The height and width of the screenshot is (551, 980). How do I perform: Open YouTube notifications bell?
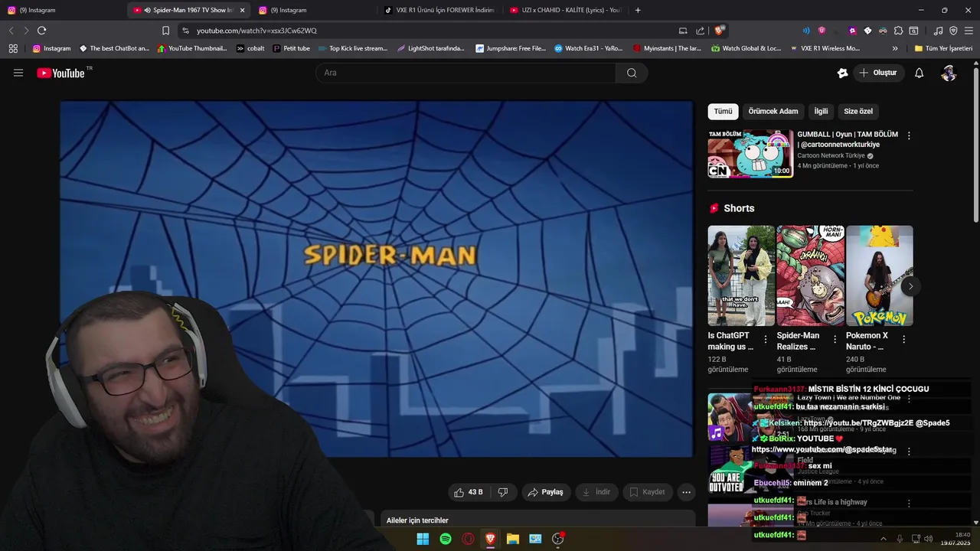[920, 73]
